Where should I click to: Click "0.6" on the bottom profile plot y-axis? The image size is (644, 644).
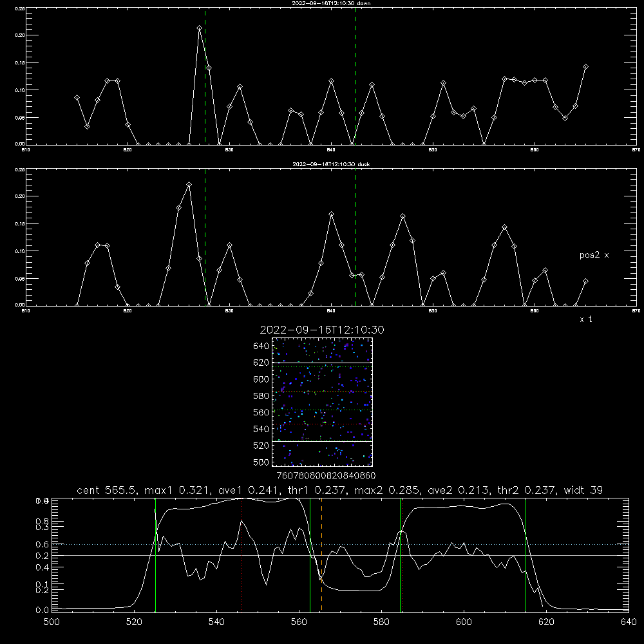point(42,545)
